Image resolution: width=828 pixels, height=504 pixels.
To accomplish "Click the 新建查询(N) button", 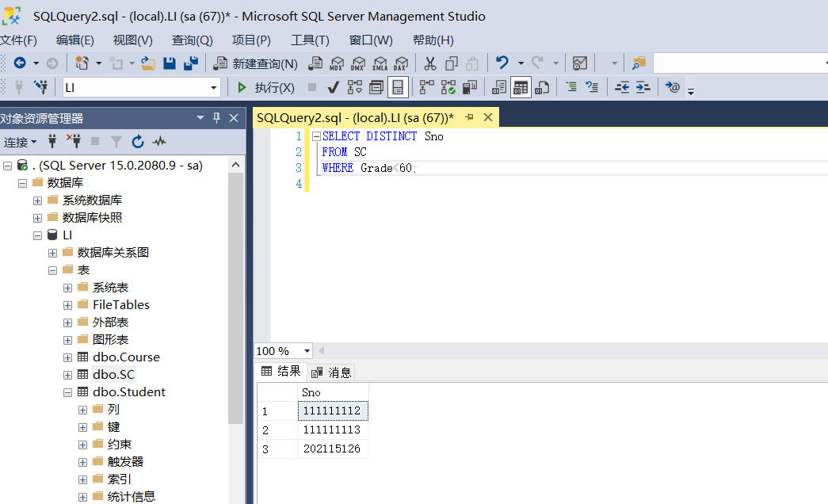I will point(256,63).
